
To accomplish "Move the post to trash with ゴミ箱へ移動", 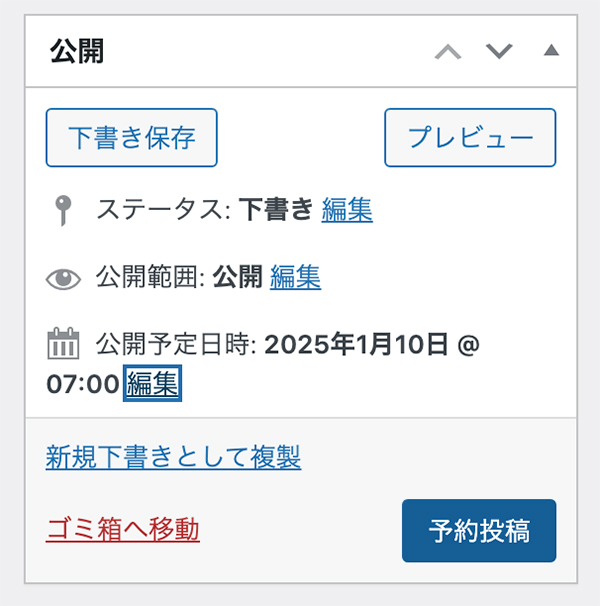I will 123,529.
